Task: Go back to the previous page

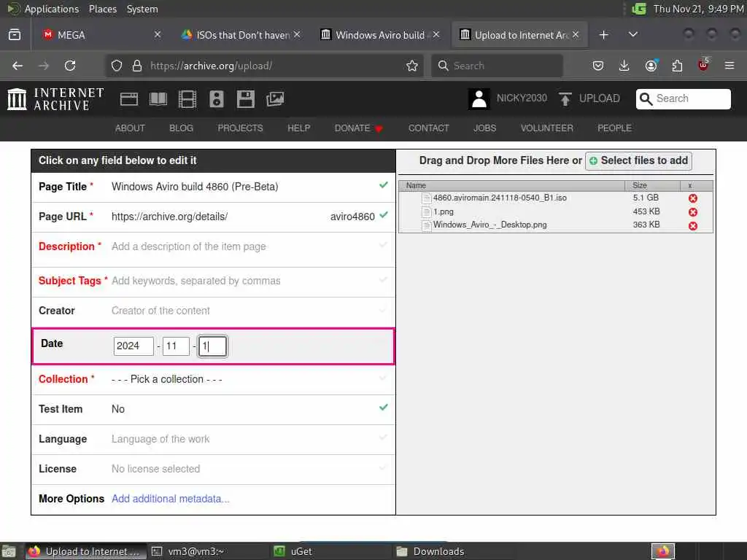Action: (18, 66)
